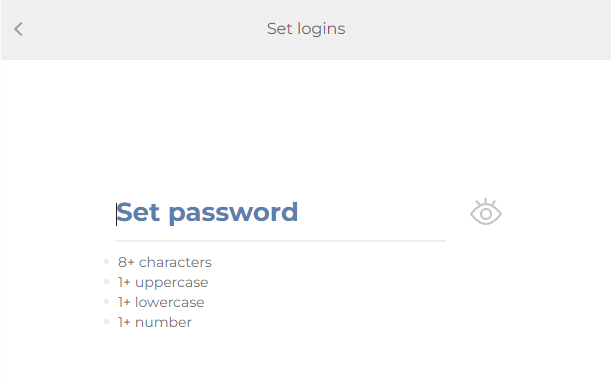Select the 1+ number requirement text
This screenshot has height=382, width=611.
click(x=155, y=322)
